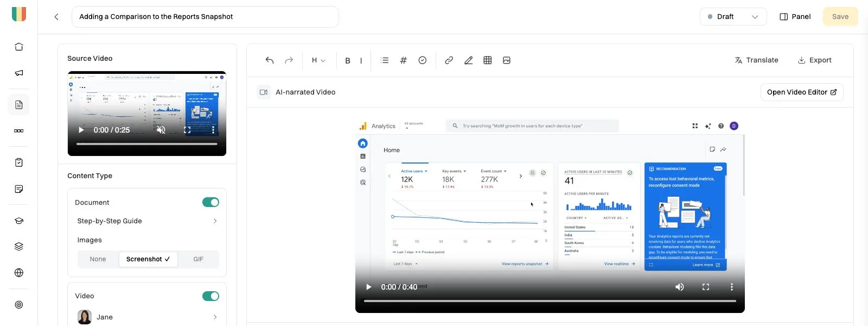Open the graduation cap sidebar icon
Image resolution: width=868 pixels, height=326 pixels.
[x=19, y=221]
